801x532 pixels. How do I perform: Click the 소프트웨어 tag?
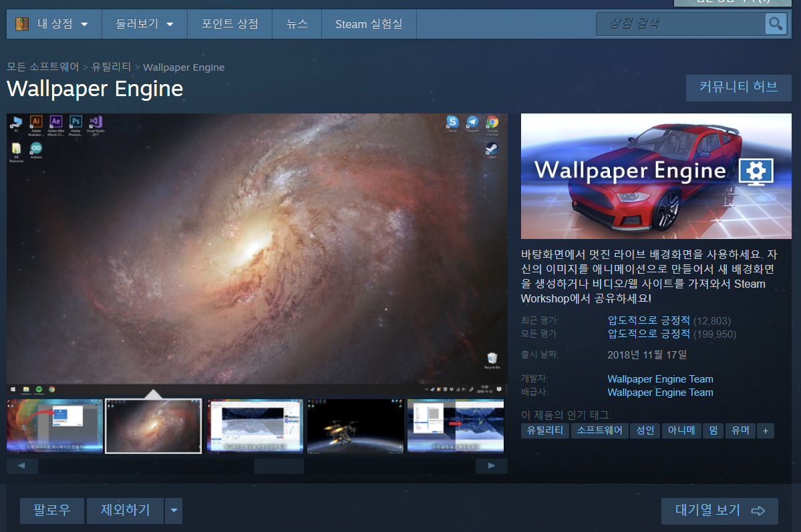coord(600,431)
